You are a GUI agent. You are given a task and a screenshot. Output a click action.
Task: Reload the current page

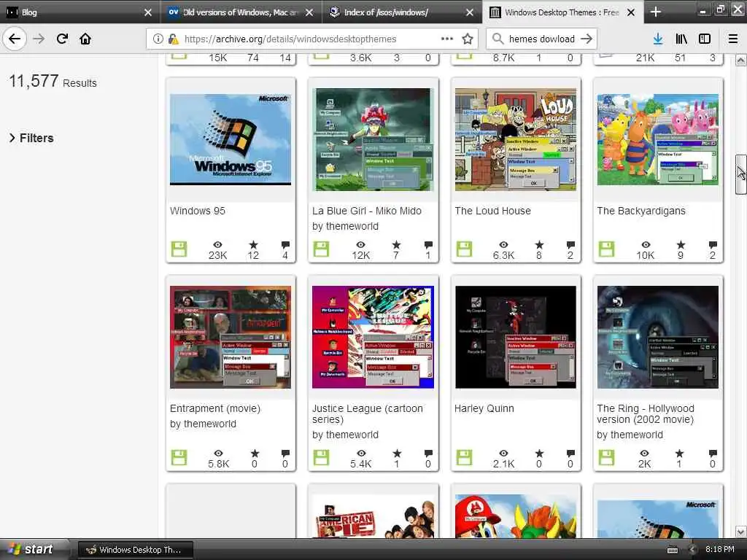[62, 39]
